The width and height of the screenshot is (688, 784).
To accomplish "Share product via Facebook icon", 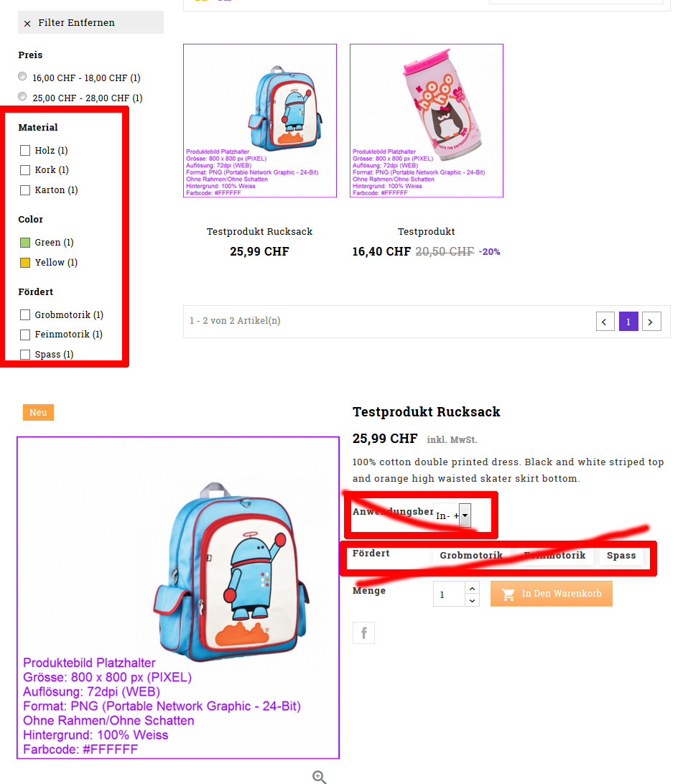I will click(363, 633).
